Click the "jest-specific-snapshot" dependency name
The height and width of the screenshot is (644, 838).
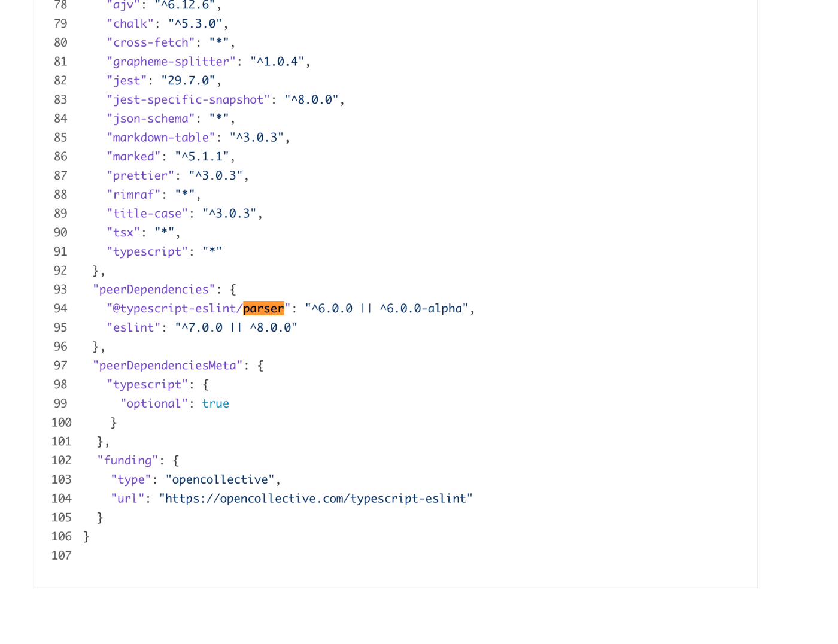pos(188,99)
